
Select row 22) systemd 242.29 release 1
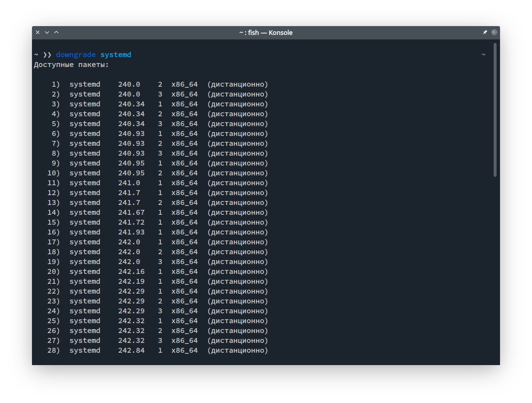(158, 291)
